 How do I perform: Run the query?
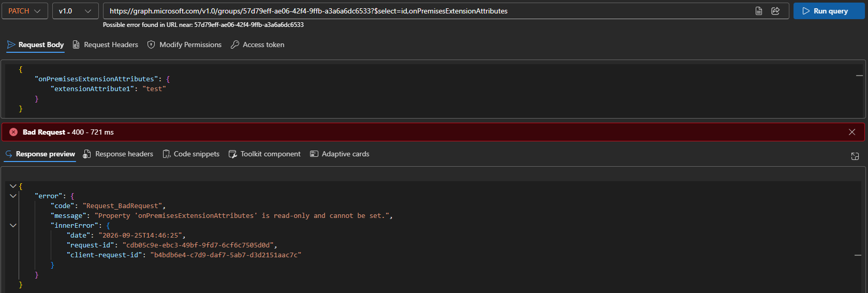click(829, 11)
